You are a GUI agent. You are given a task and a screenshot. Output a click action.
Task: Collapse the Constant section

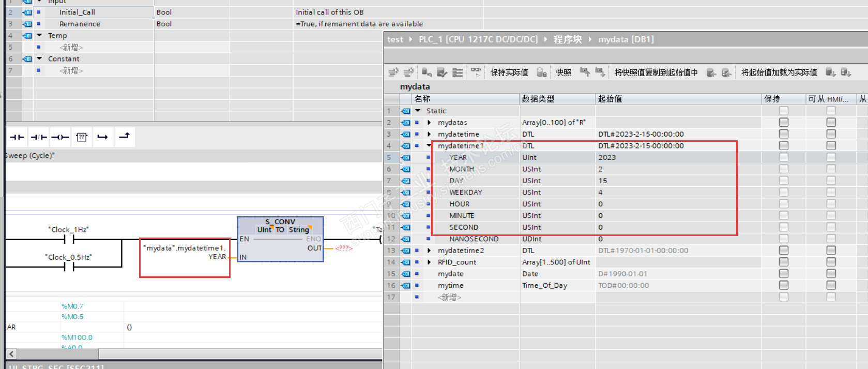[x=39, y=58]
